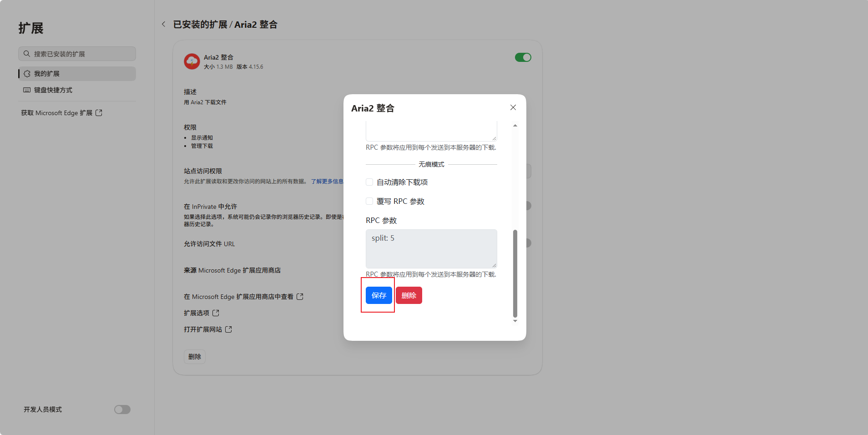Click the magnifier icon in search box
Screen dimensions: 868x435
(x=27, y=54)
